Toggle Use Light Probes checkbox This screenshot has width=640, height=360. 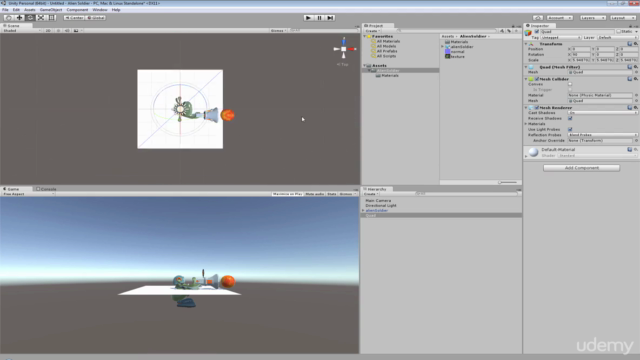click(570, 129)
